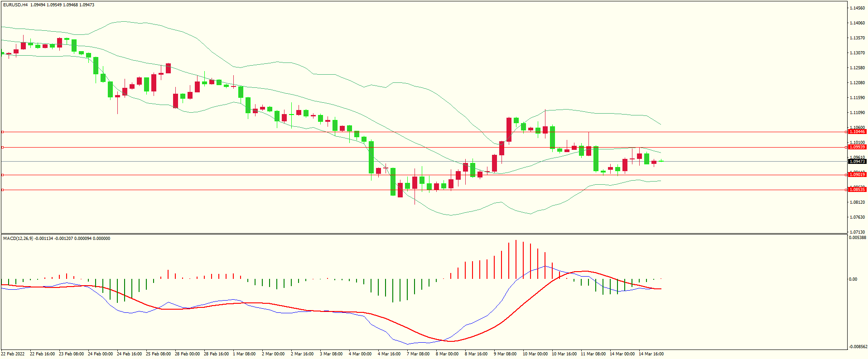Click the '1 Mar 08:00' time label
The width and height of the screenshot is (868, 359).
(x=244, y=354)
